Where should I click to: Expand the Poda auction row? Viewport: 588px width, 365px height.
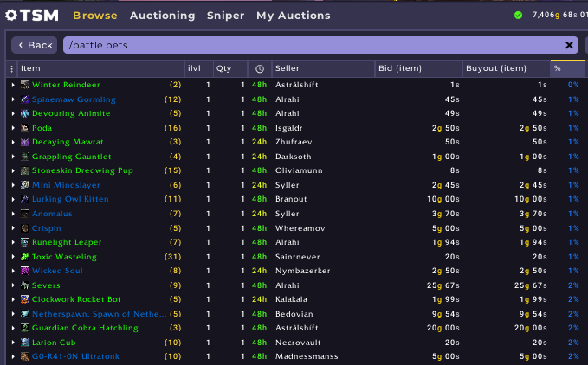click(x=13, y=128)
